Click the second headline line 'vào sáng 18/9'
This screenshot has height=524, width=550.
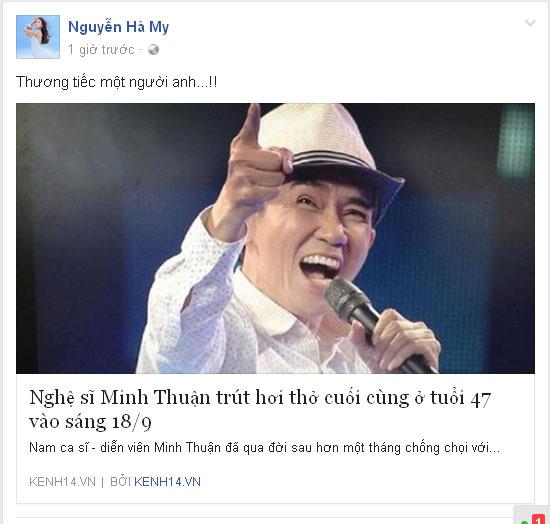90,422
